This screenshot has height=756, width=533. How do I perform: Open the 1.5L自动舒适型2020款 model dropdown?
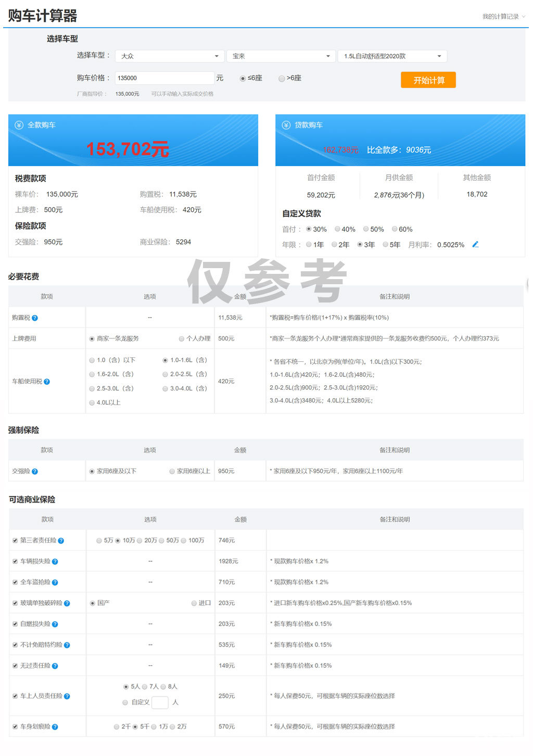point(392,56)
